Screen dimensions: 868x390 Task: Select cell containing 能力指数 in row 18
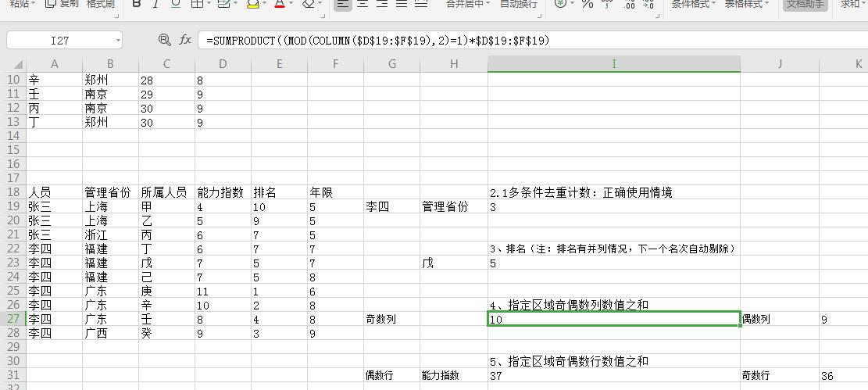pyautogui.click(x=223, y=192)
